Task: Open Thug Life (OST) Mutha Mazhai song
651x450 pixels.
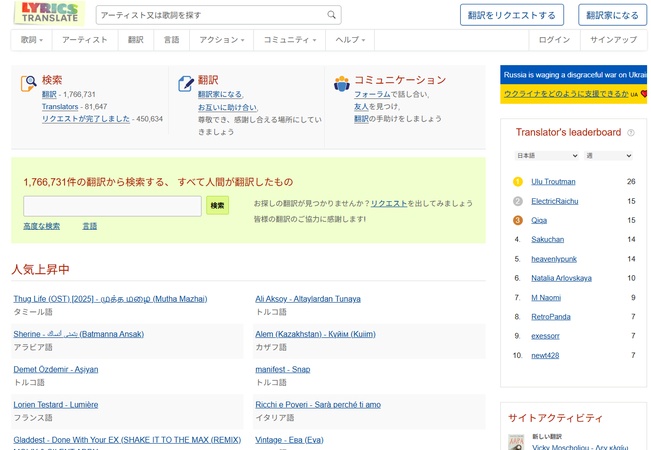Action: click(110, 299)
